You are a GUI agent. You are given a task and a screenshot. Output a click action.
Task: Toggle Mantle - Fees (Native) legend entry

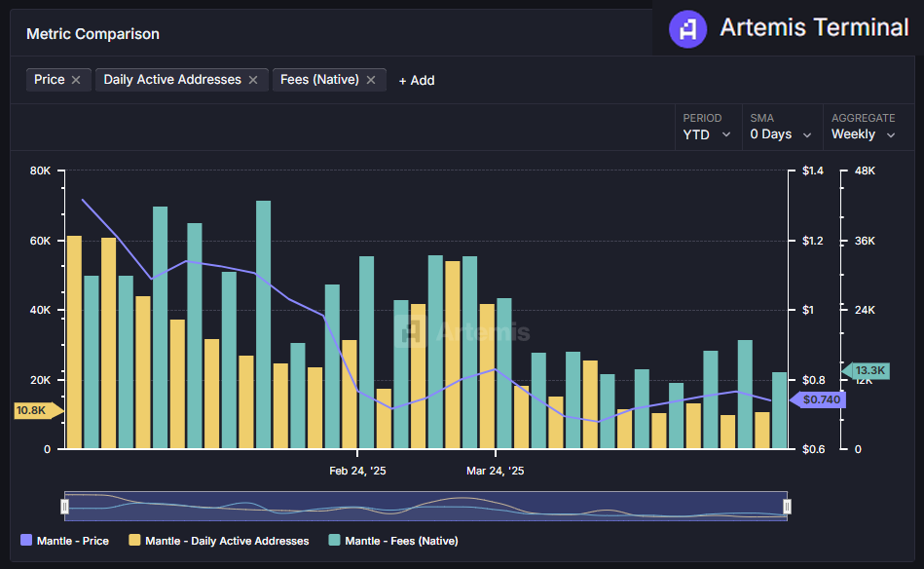click(x=393, y=541)
